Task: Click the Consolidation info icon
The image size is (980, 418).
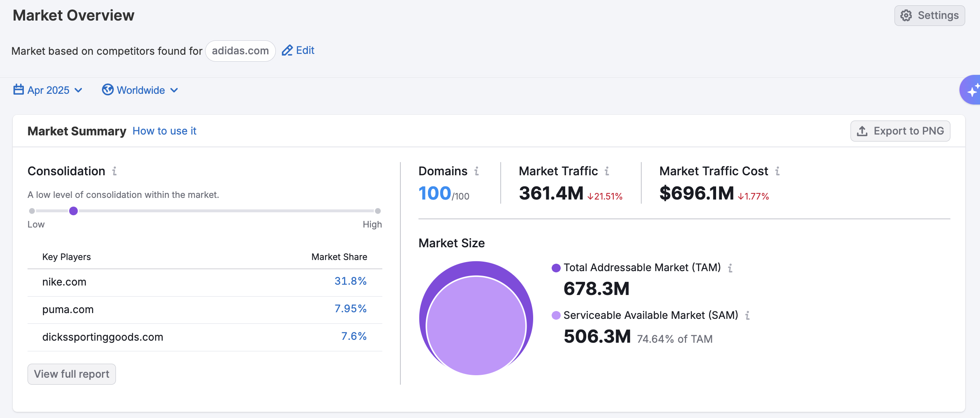Action: point(115,171)
